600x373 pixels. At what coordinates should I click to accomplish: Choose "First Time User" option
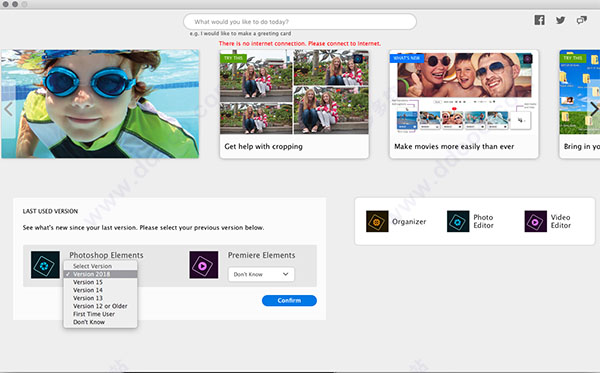pos(100,314)
